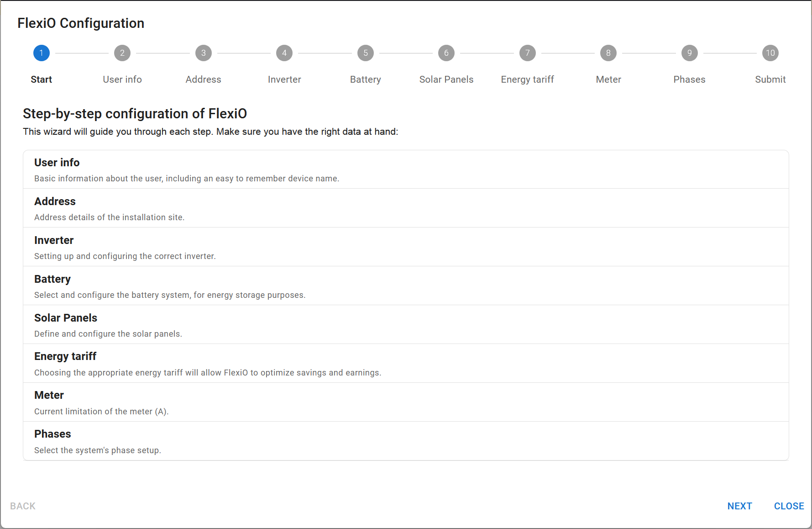Click the Start step circle
This screenshot has height=529, width=812.
tap(41, 53)
